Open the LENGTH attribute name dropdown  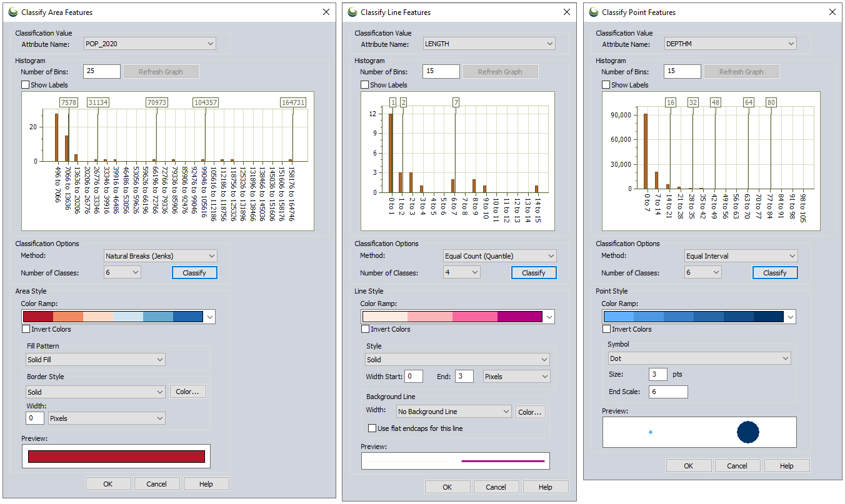489,44
